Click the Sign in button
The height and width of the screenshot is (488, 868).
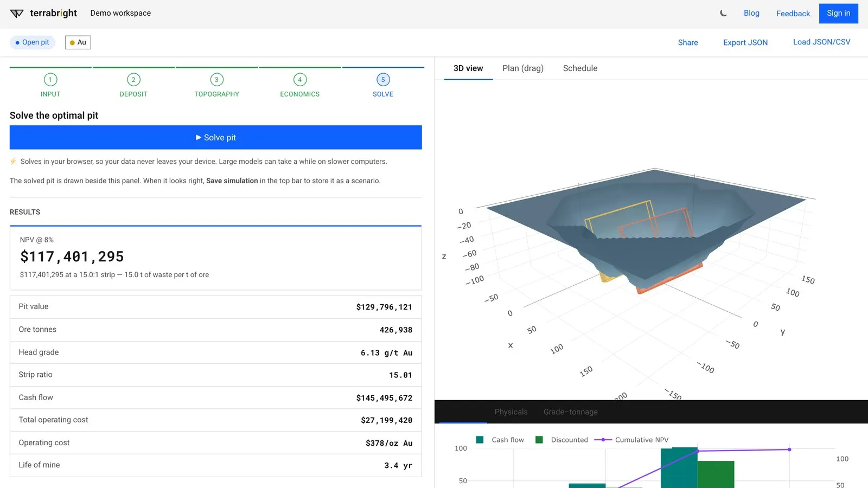[839, 14]
